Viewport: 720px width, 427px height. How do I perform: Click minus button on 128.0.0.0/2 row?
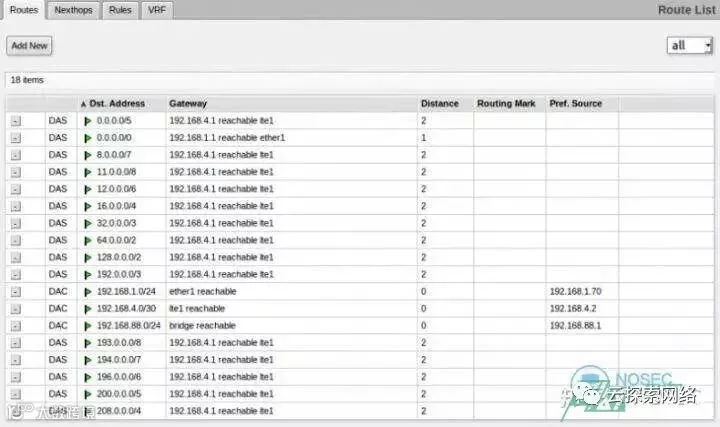tap(16, 258)
